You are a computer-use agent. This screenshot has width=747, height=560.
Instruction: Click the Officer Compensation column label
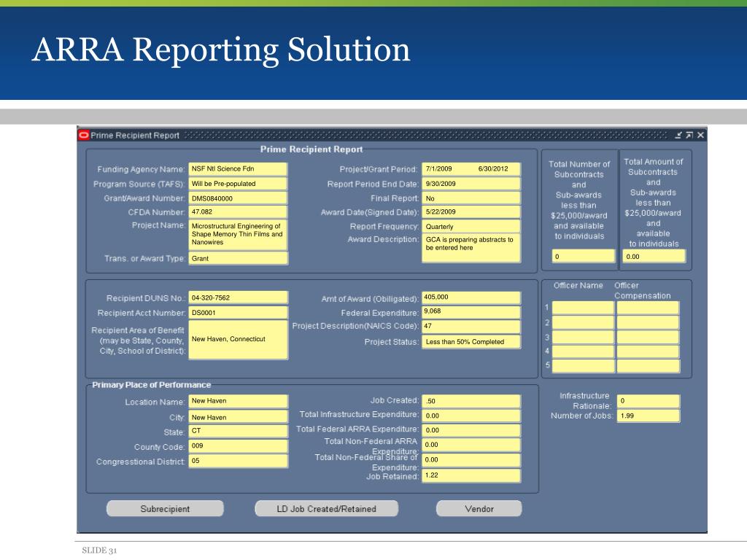pyautogui.click(x=642, y=290)
